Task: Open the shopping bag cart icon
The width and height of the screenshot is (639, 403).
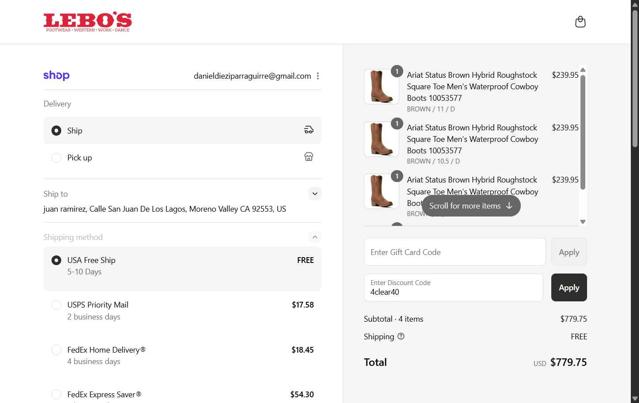Action: [x=580, y=22]
